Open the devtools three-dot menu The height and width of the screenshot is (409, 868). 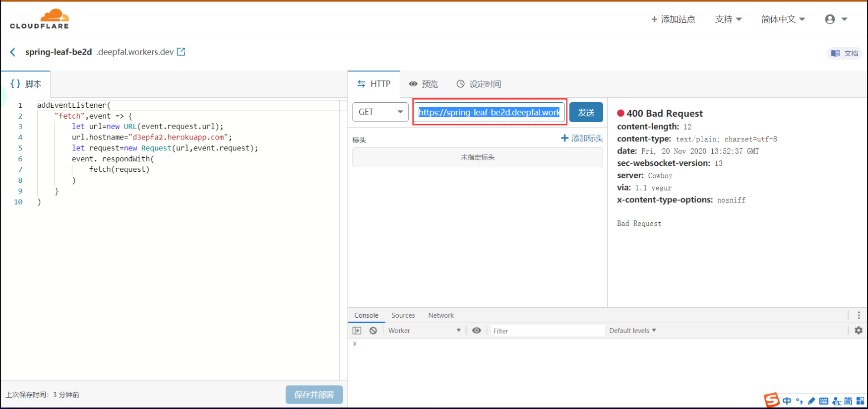click(x=859, y=315)
